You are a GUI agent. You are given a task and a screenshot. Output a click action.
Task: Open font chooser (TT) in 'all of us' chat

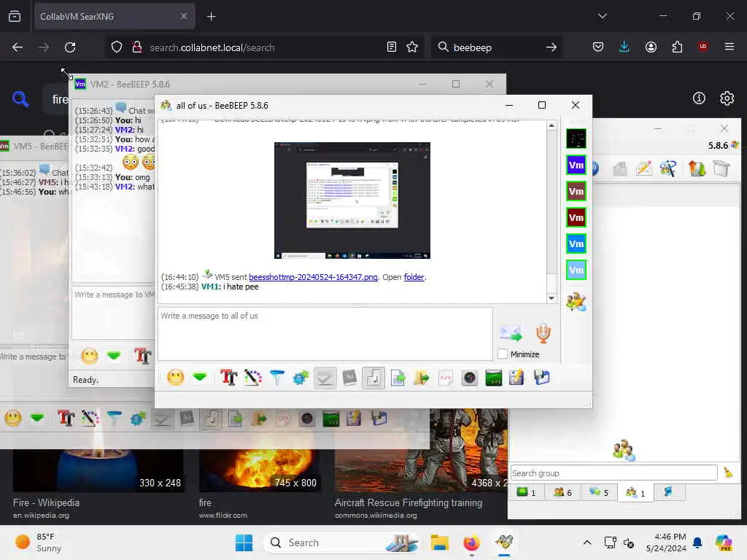228,378
